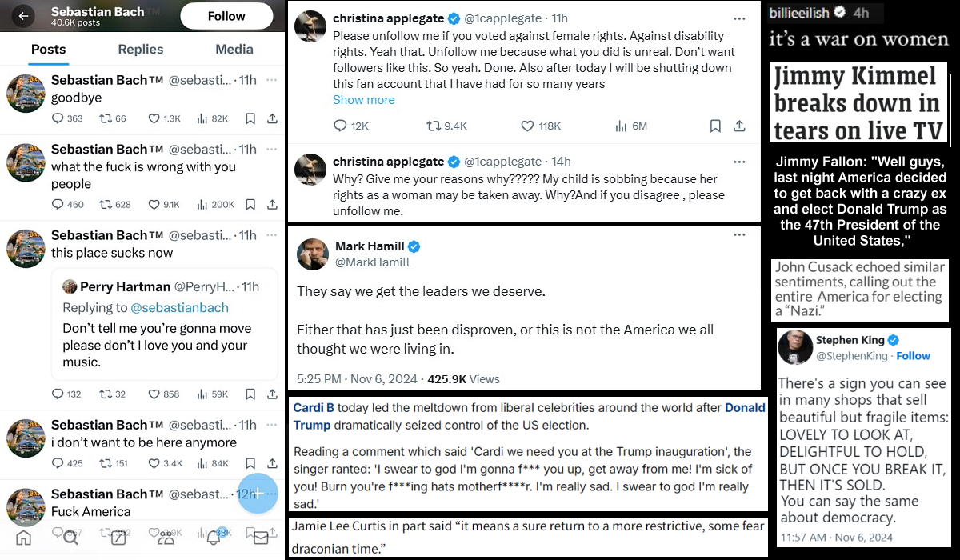Open the Media tab

point(234,49)
